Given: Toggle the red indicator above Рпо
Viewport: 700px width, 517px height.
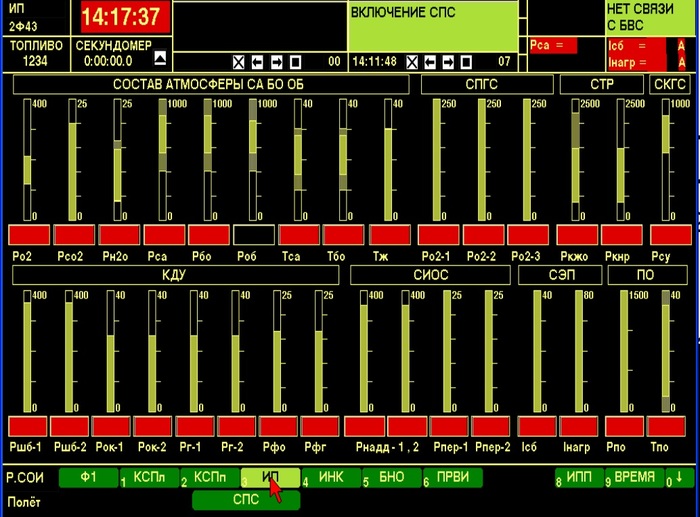Looking at the screenshot, I should [622, 427].
